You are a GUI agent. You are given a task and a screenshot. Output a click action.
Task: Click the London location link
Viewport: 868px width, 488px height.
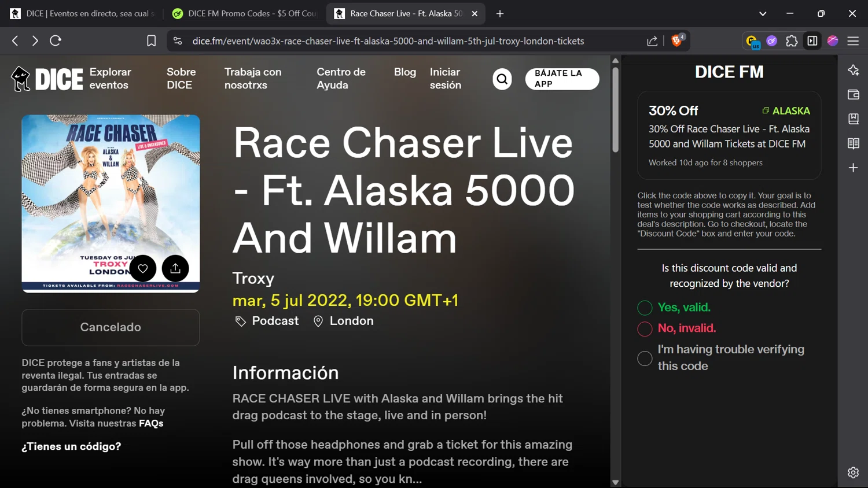click(x=343, y=321)
